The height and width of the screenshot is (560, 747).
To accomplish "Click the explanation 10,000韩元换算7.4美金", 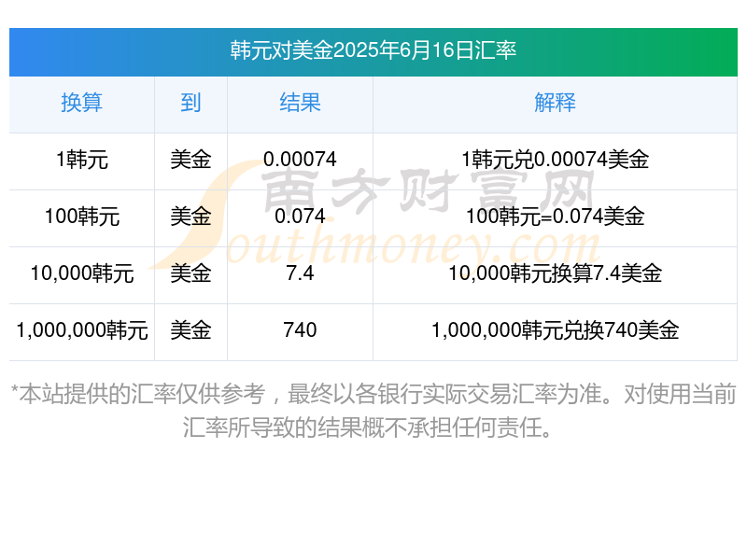I will point(555,273).
